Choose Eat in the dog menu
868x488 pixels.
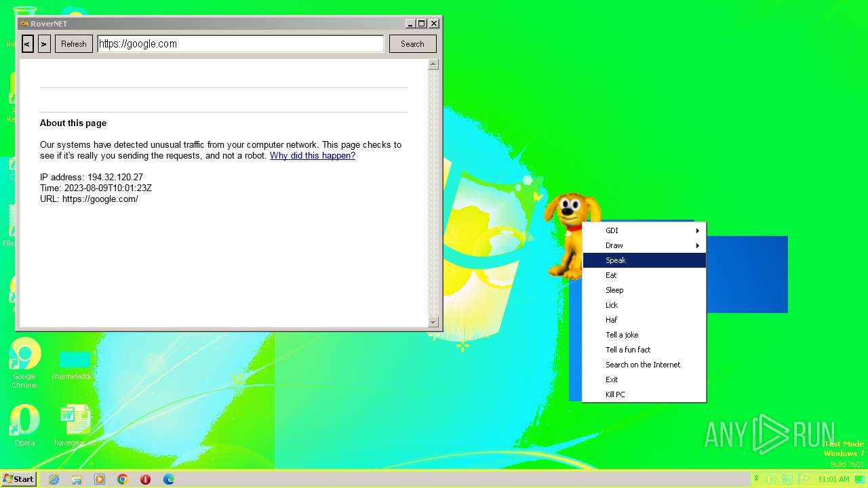tap(644, 275)
